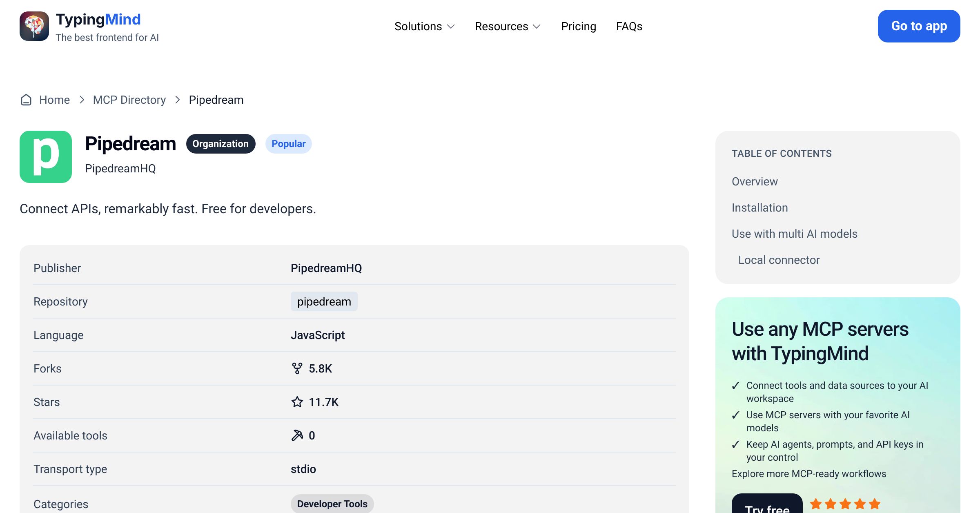This screenshot has width=980, height=513.
Task: Click Explore more MCP-ready workflows text
Action: (809, 474)
